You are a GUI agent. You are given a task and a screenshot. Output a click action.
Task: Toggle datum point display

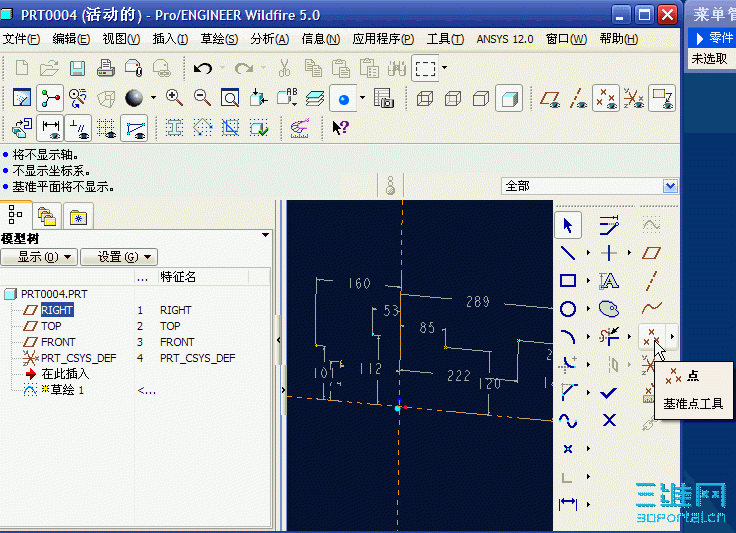point(606,99)
